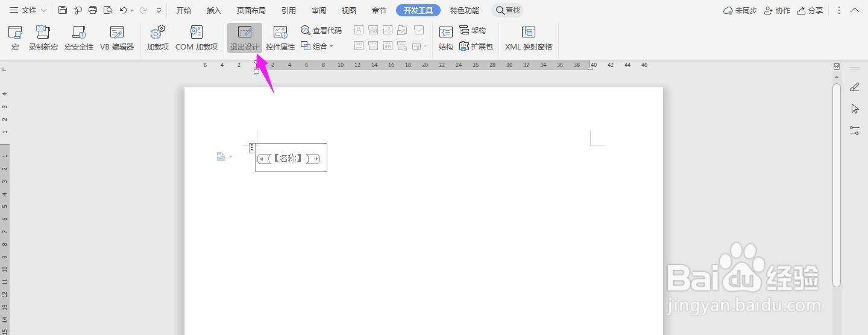Open COM 加载项 add-ins

(197, 37)
